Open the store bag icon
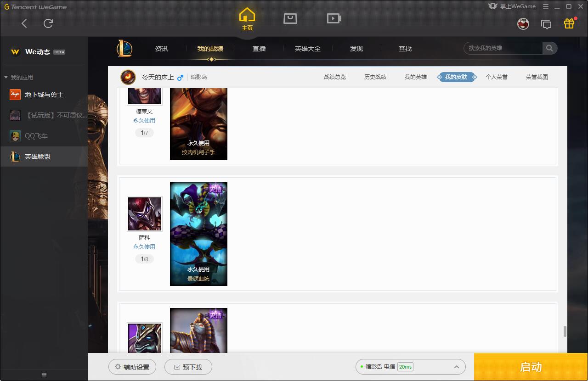 pos(290,18)
